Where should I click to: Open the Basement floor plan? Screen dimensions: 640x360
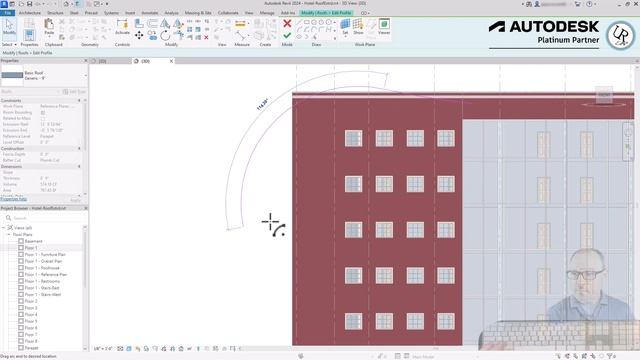[x=33, y=241]
